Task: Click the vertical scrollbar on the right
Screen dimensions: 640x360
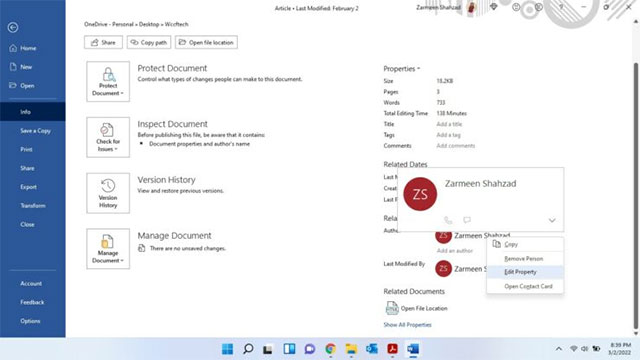Action: [x=635, y=196]
